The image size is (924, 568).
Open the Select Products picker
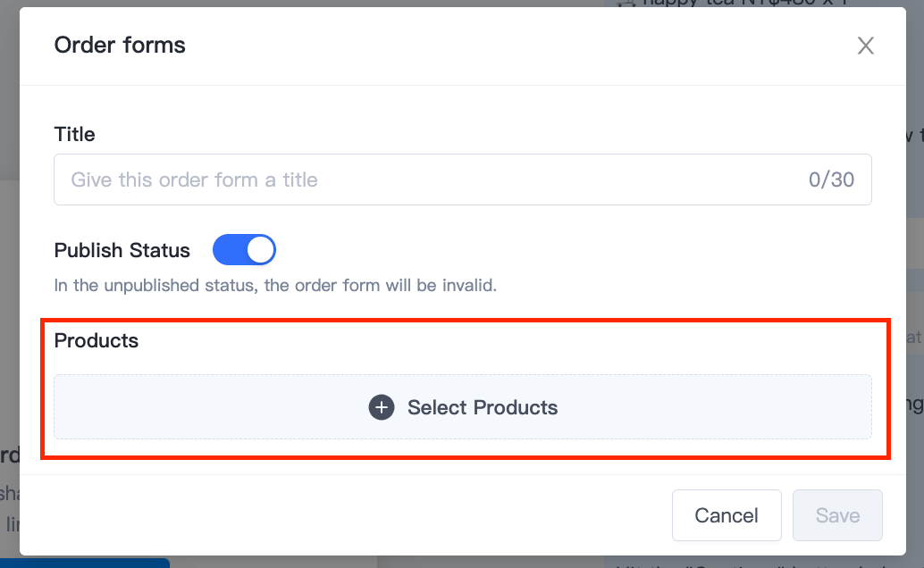point(463,406)
